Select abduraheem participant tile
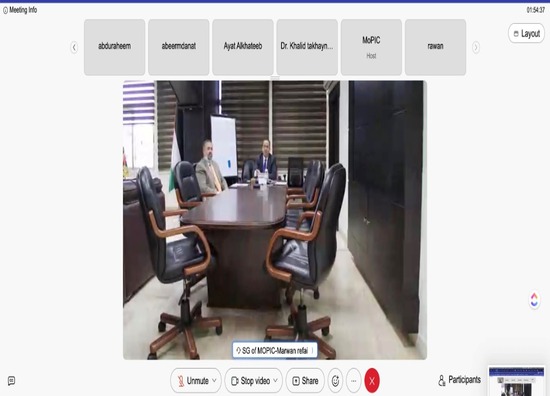This screenshot has width=550, height=396. tap(114, 47)
